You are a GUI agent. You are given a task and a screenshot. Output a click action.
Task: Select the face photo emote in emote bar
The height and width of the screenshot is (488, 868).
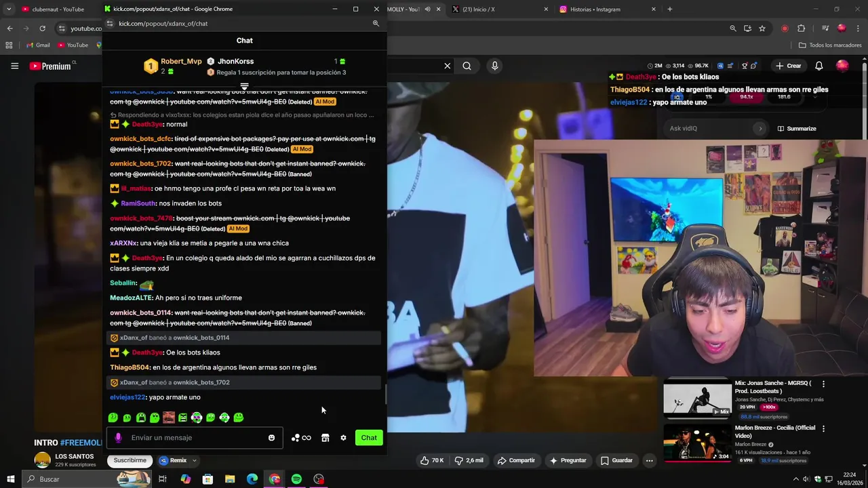pyautogui.click(x=169, y=418)
